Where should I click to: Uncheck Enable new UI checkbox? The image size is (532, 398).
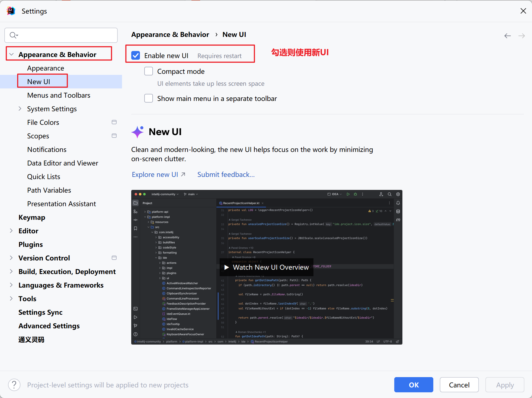click(136, 56)
